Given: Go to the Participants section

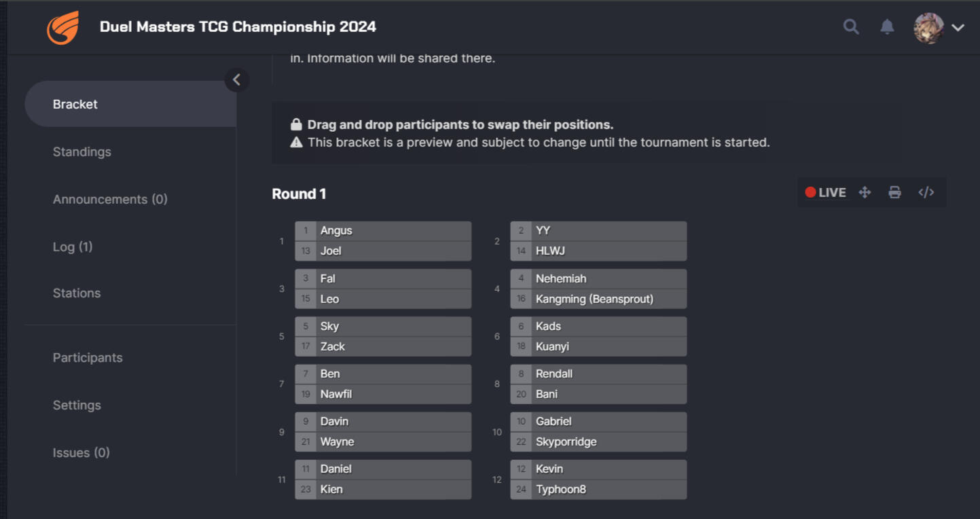Looking at the screenshot, I should 88,357.
